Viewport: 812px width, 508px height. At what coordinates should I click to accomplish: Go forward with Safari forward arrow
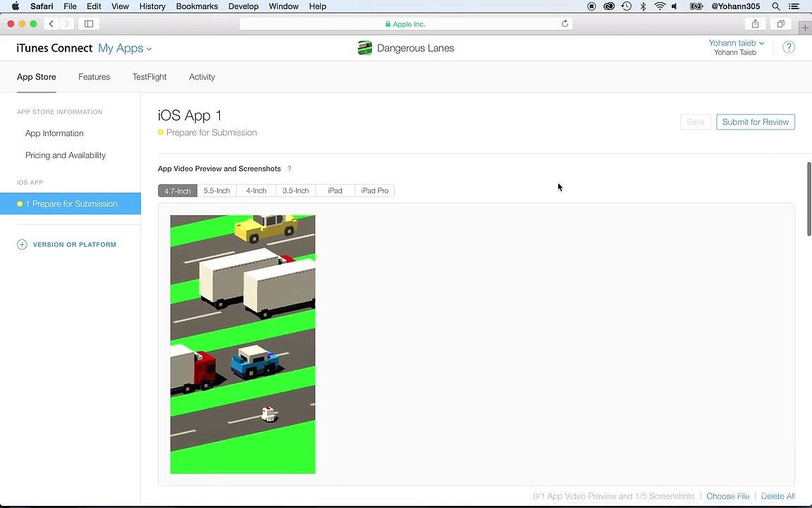pyautogui.click(x=66, y=24)
